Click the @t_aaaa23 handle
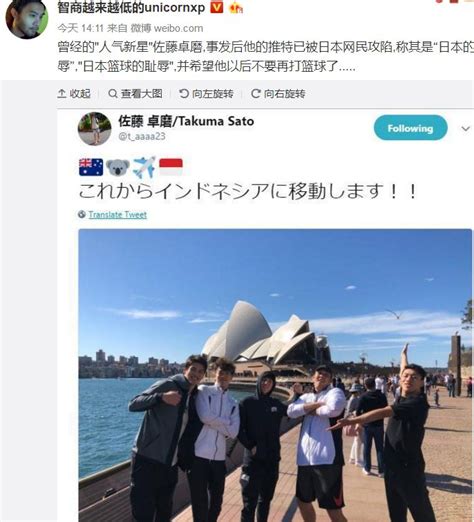Viewport: 474px width, 522px height. pos(142,136)
